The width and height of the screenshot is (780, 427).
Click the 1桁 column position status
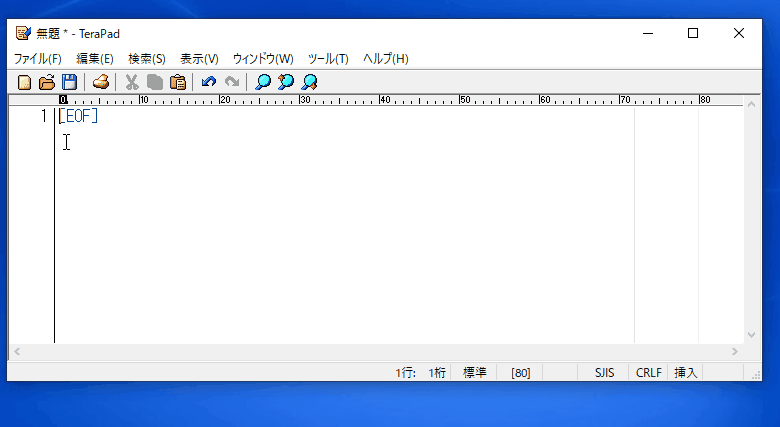437,373
